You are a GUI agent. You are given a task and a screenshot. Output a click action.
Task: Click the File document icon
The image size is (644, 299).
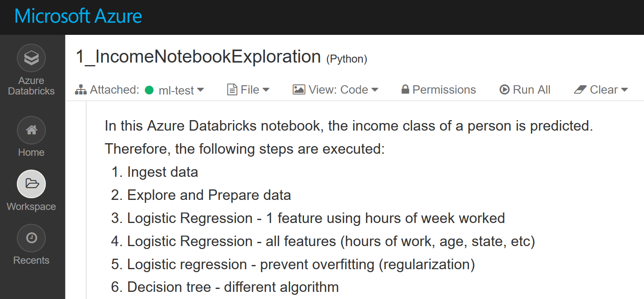pyautogui.click(x=232, y=90)
